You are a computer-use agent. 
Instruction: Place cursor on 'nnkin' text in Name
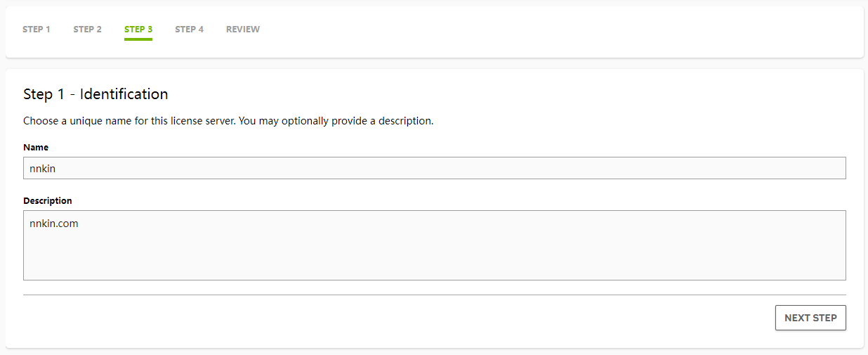43,168
